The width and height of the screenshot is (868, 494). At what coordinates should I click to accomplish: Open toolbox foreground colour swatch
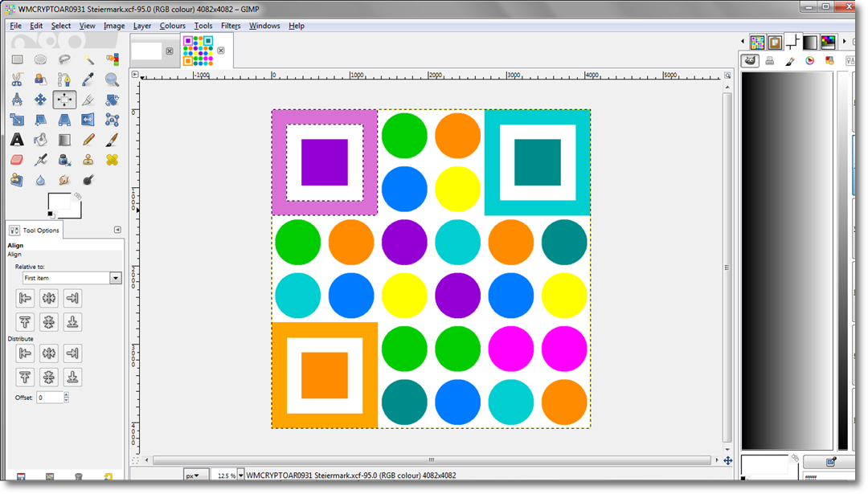pos(59,202)
